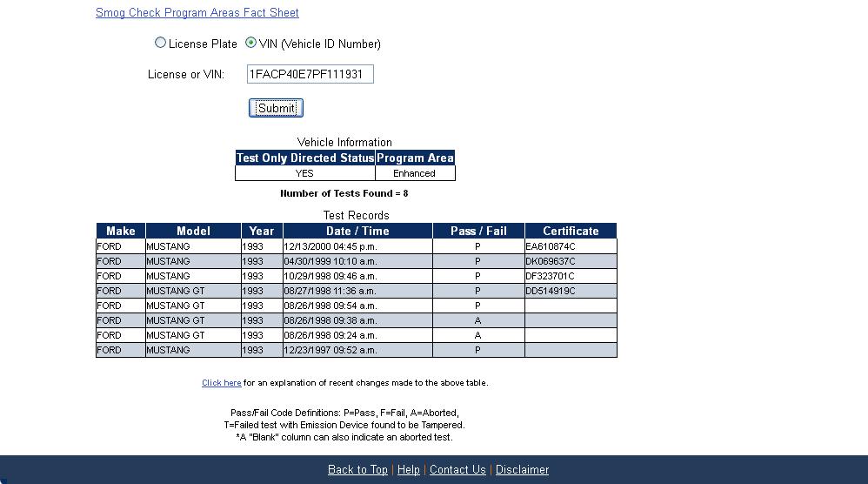Click the Make column header
This screenshot has width=868, height=484.
[120, 231]
